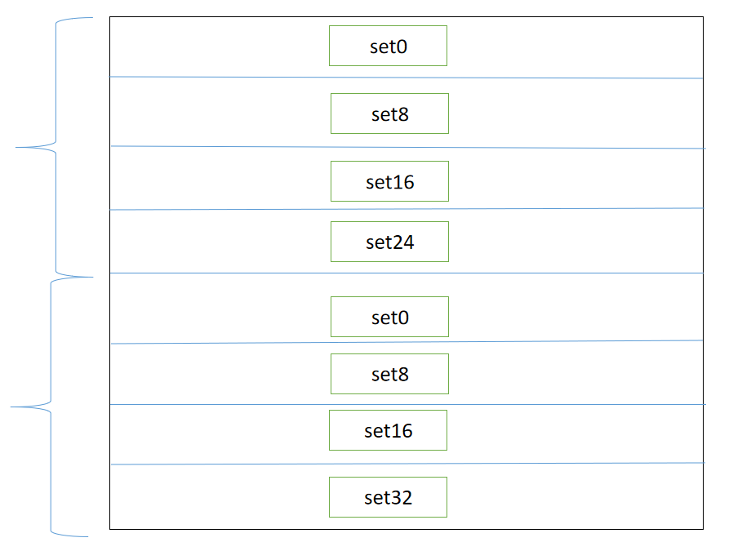
Task: Click blank row space right of topmost set0
Action: (x=571, y=47)
